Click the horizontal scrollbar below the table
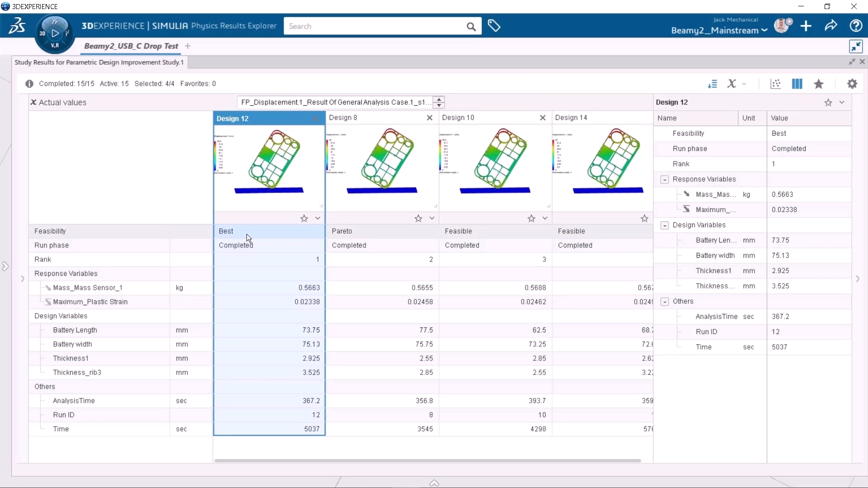The image size is (868, 488). tap(427, 460)
